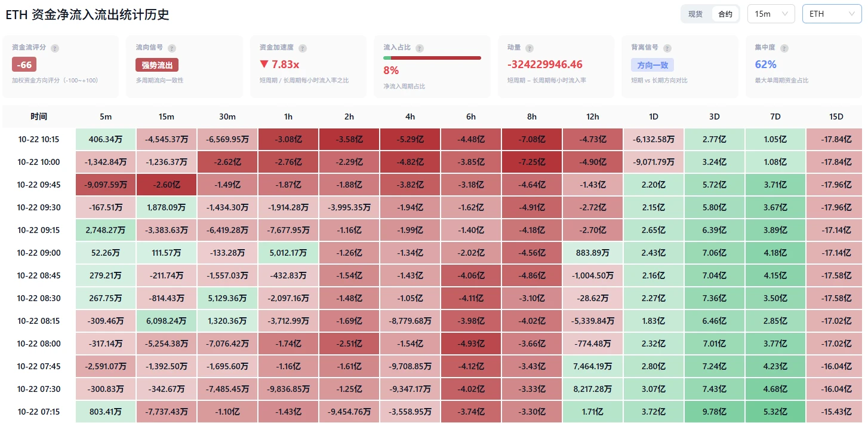Select the 5m column header in the table
The height and width of the screenshot is (423, 868).
pyautogui.click(x=106, y=117)
